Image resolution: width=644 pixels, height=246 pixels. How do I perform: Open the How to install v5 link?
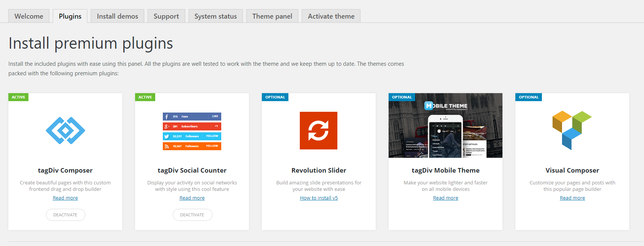319,198
